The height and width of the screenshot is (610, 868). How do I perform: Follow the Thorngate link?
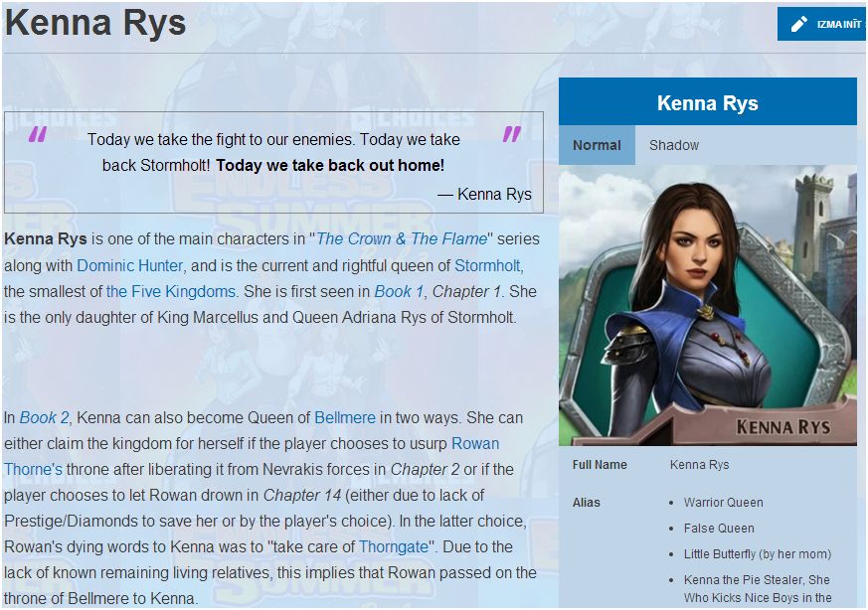(393, 547)
